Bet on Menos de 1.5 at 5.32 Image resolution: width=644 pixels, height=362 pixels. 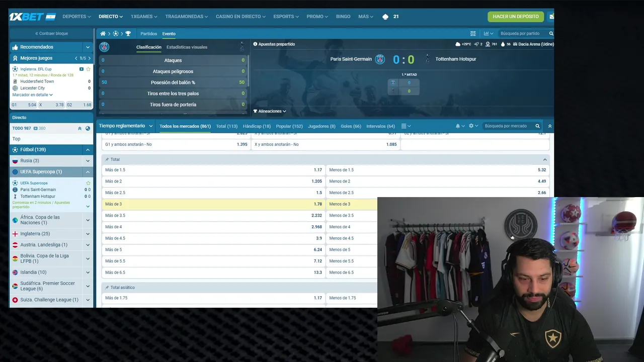pos(437,170)
